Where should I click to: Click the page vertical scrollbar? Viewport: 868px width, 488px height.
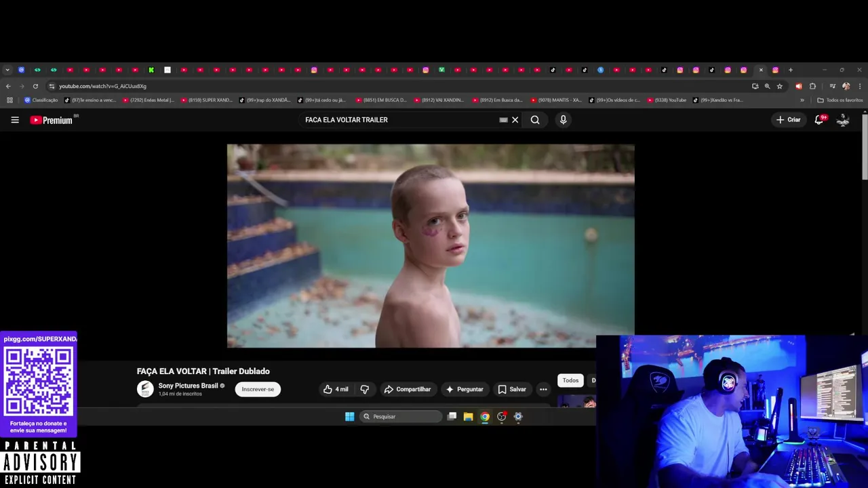click(865, 146)
